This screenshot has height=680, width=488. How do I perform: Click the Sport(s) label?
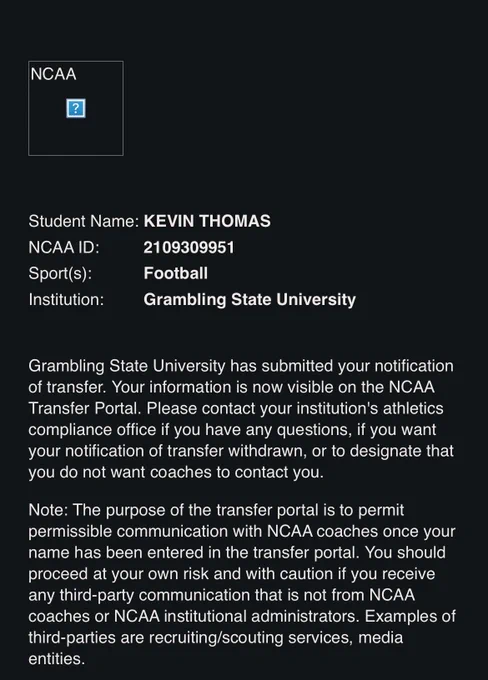pyautogui.click(x=60, y=274)
